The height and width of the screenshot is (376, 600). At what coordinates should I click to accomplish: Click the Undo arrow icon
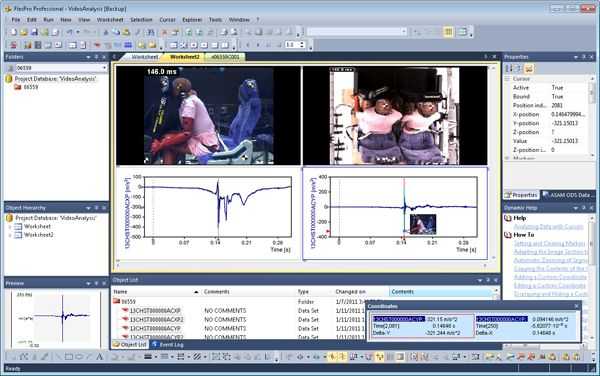pyautogui.click(x=69, y=32)
